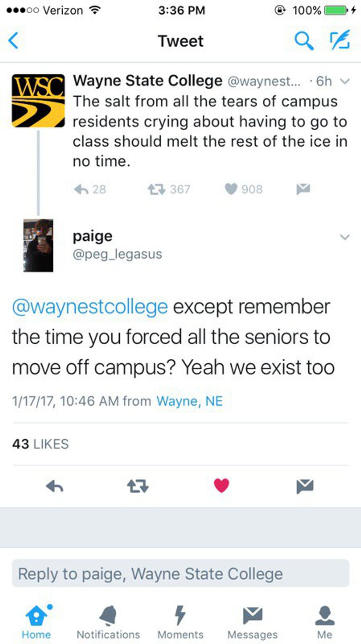The height and width of the screenshot is (644, 361).
Task: Reply to Wayne State College tweet
Action: [82, 189]
